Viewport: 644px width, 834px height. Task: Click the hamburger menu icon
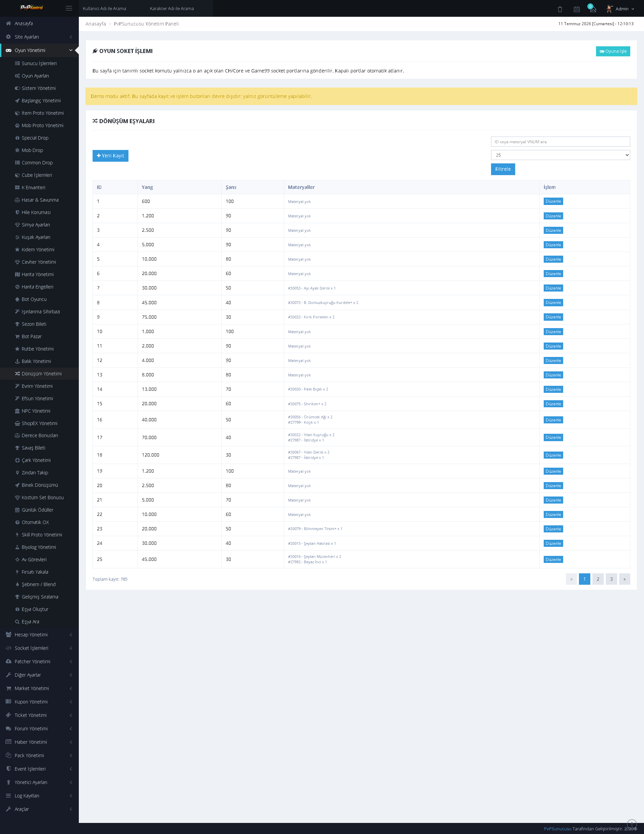69,8
